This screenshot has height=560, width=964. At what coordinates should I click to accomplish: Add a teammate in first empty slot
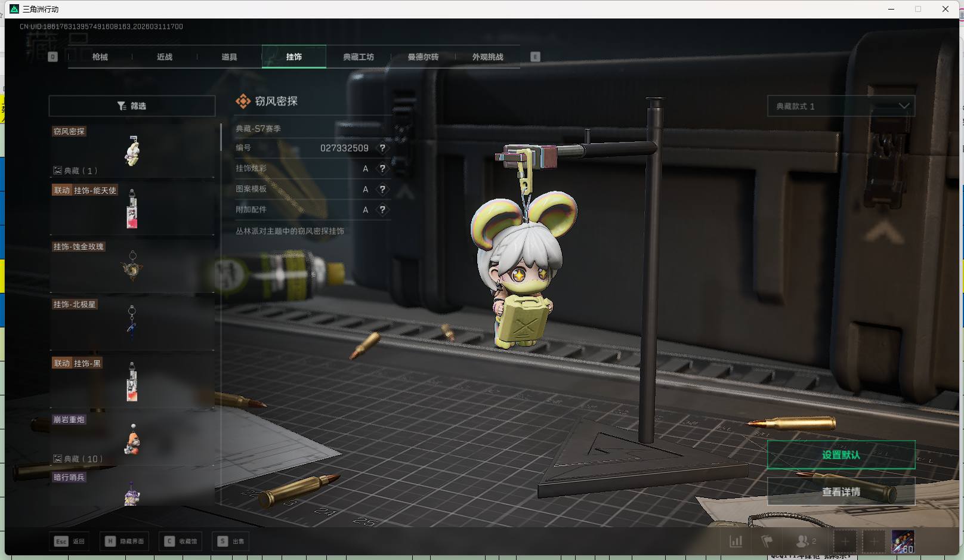(x=845, y=542)
